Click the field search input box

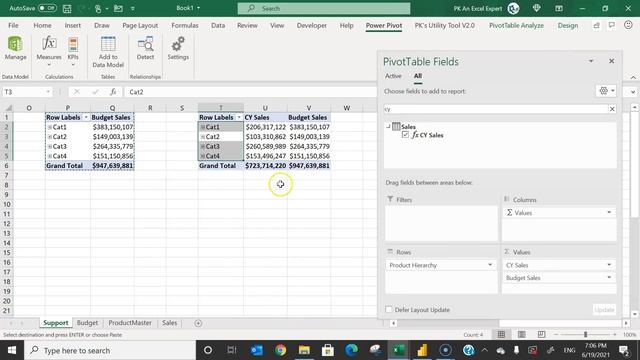[x=496, y=109]
